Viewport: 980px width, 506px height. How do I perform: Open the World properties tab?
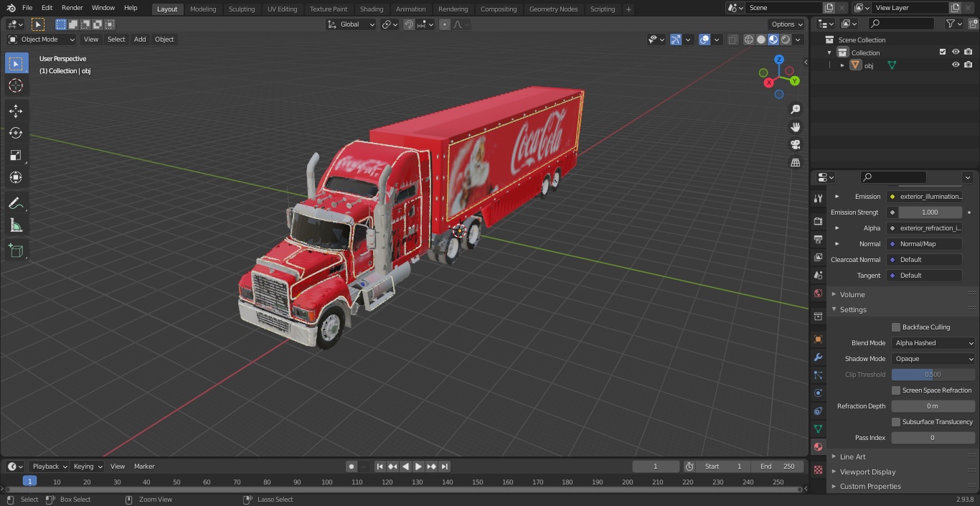pyautogui.click(x=818, y=293)
